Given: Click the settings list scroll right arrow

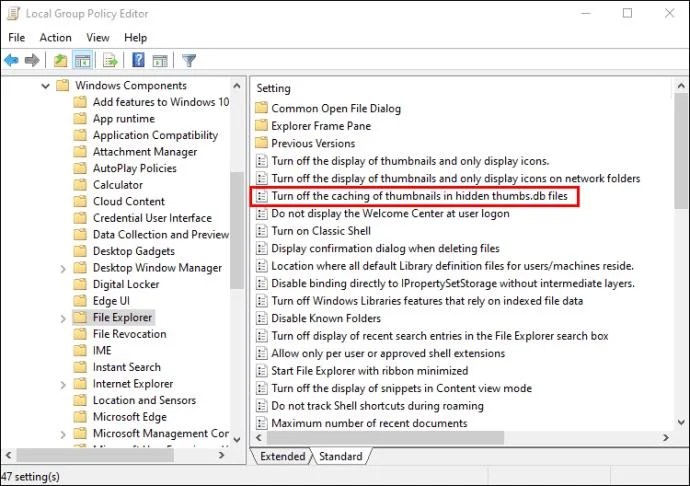Looking at the screenshot, I should (665, 438).
